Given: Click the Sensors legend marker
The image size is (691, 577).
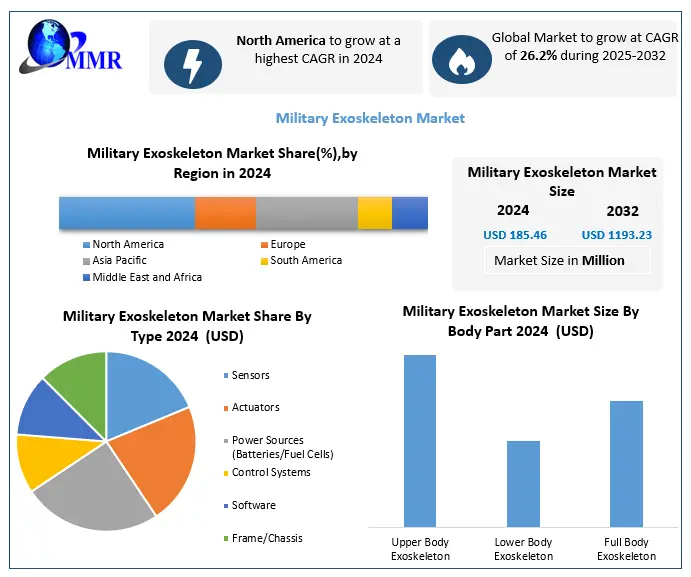Looking at the screenshot, I should [x=225, y=376].
